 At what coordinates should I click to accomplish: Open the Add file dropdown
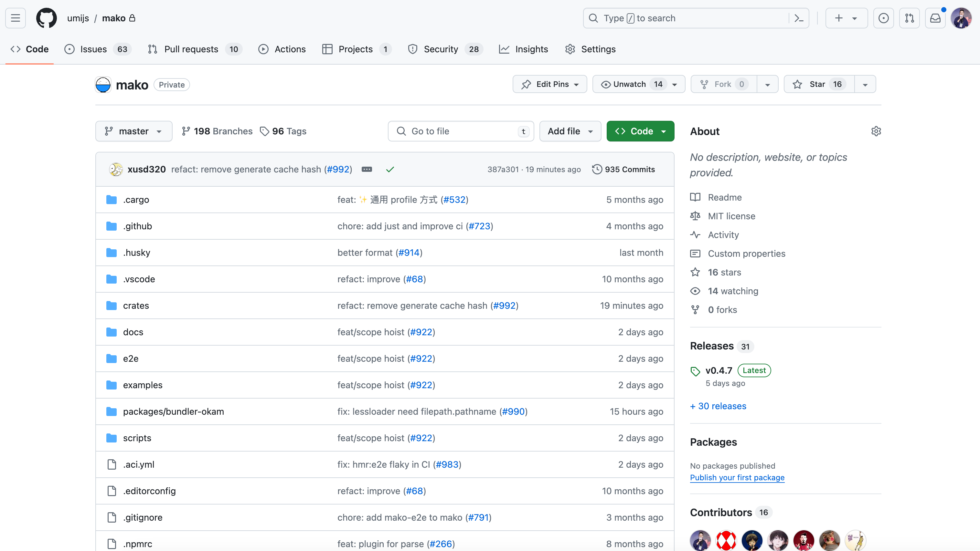(570, 131)
